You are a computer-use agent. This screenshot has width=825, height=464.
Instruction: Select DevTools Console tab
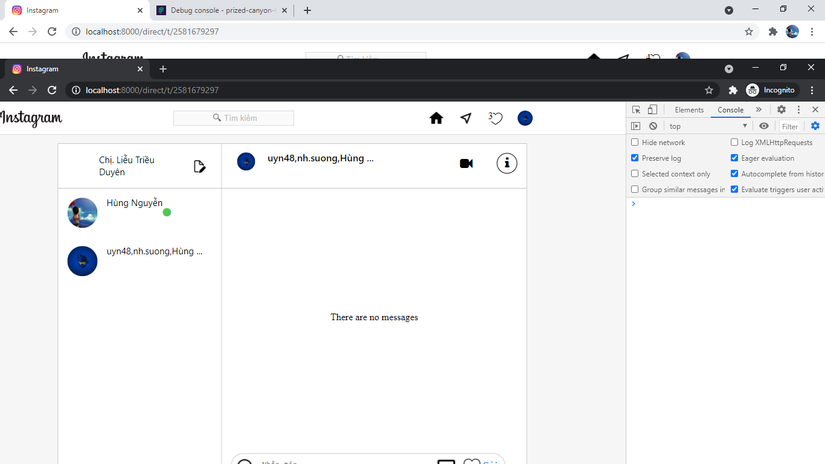(730, 110)
